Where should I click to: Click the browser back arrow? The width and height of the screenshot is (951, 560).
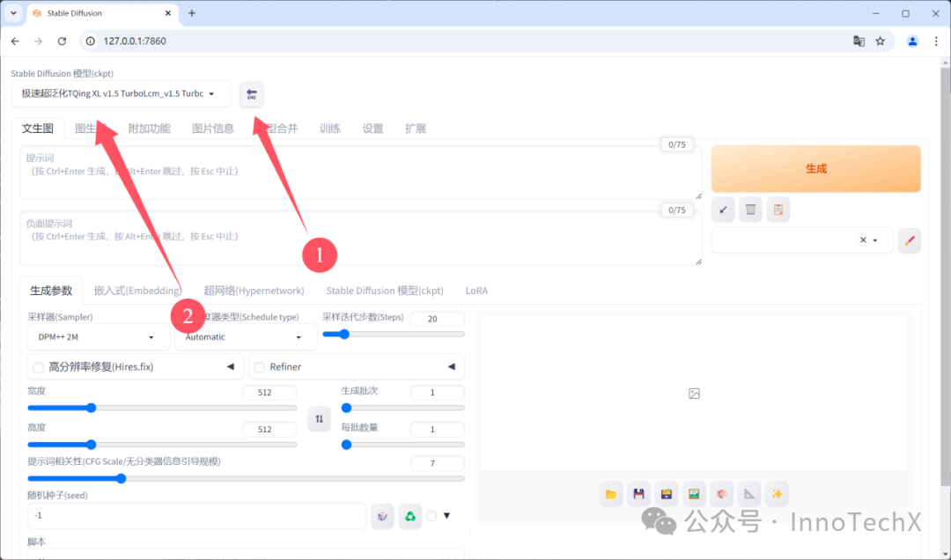click(x=15, y=41)
